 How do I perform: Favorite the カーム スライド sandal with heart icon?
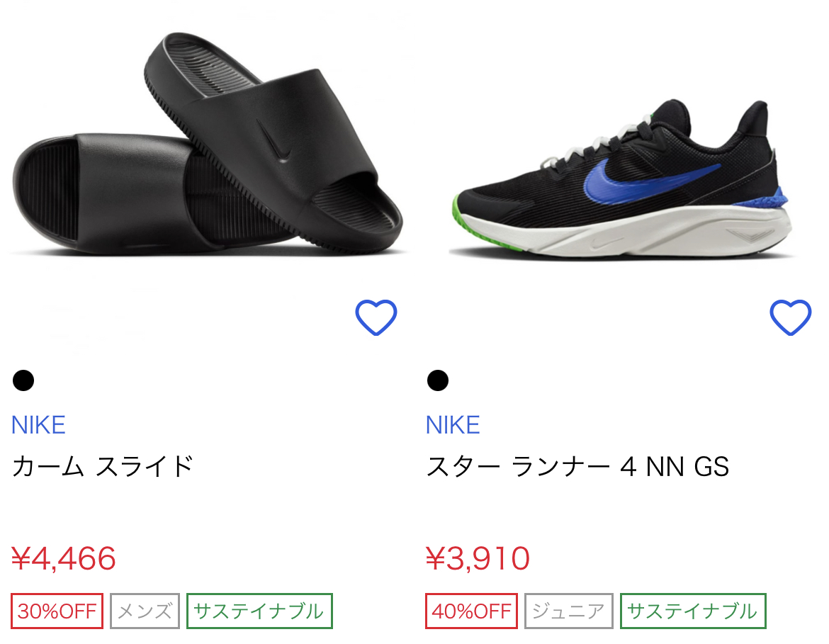(376, 318)
